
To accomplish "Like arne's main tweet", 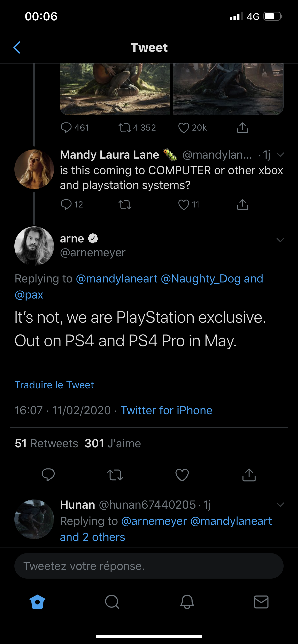I will coord(182,475).
